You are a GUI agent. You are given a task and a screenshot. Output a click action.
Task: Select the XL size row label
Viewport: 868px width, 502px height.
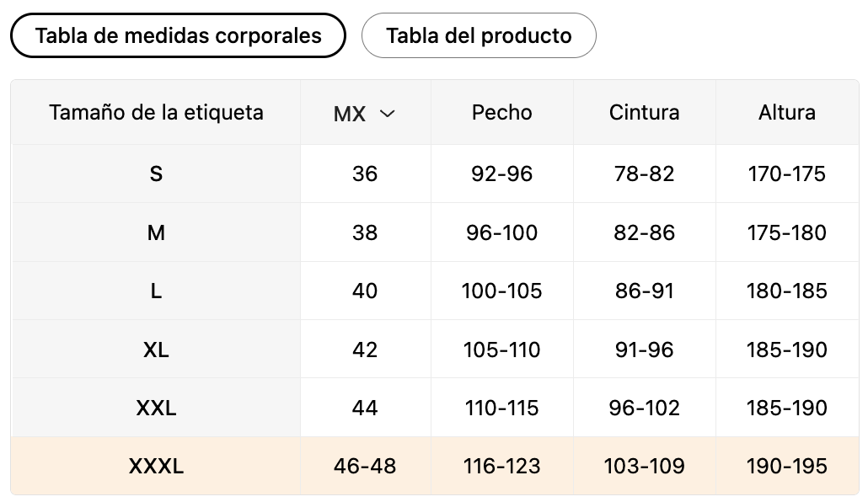coord(156,350)
